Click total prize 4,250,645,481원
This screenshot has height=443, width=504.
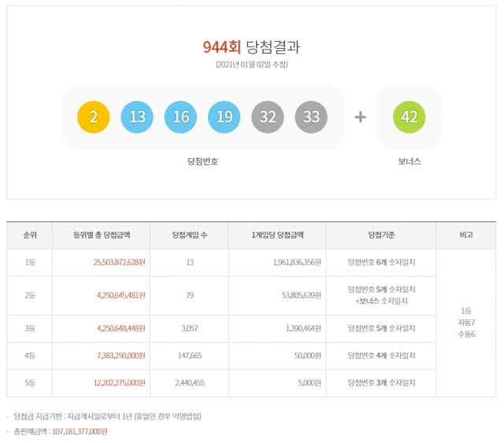click(120, 295)
